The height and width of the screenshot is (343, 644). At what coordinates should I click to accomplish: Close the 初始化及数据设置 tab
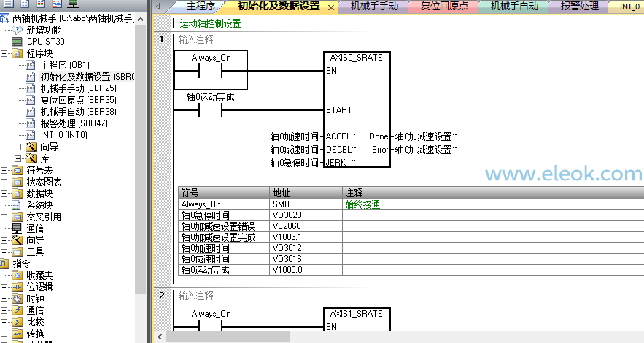(331, 7)
